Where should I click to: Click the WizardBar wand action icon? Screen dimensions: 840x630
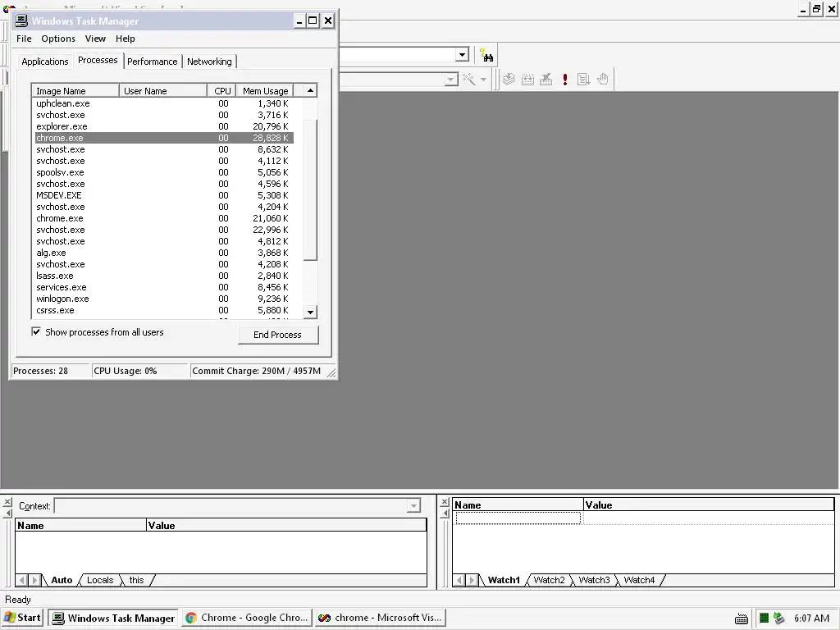469,80
